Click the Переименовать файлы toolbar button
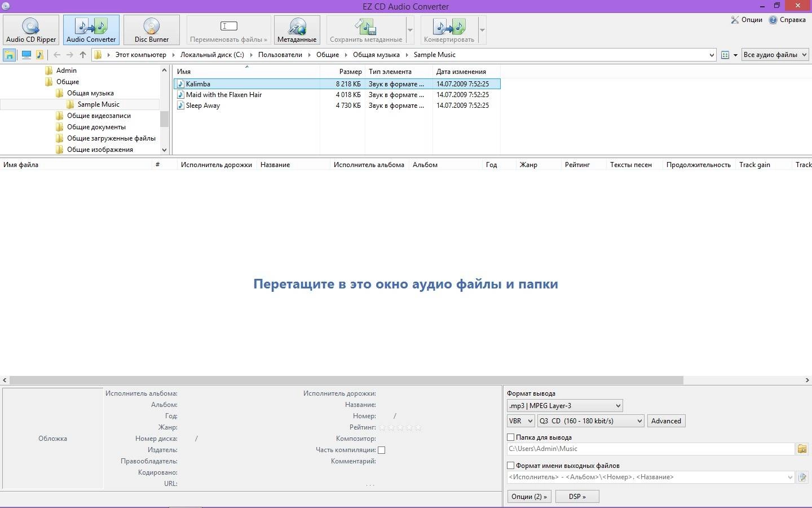 click(228, 30)
